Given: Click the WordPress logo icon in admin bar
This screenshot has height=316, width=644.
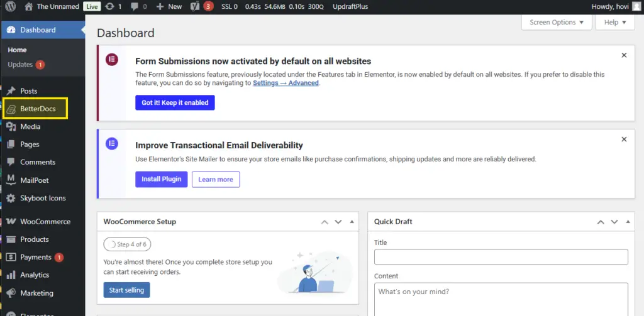Looking at the screenshot, I should (x=10, y=6).
